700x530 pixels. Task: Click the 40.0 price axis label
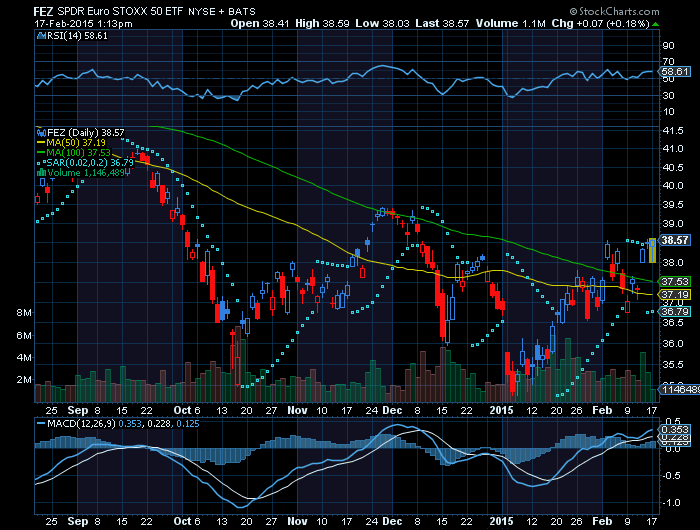click(672, 186)
